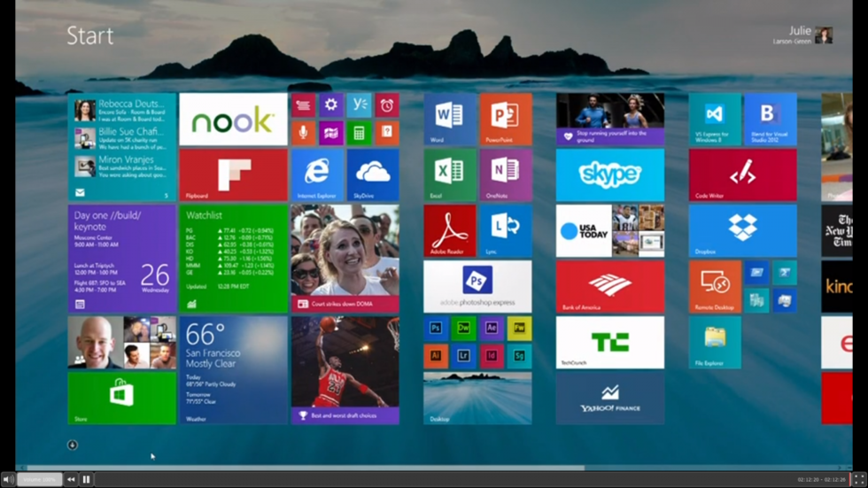The height and width of the screenshot is (488, 868).
Task: Mute the video with the speaker button
Action: (8, 479)
